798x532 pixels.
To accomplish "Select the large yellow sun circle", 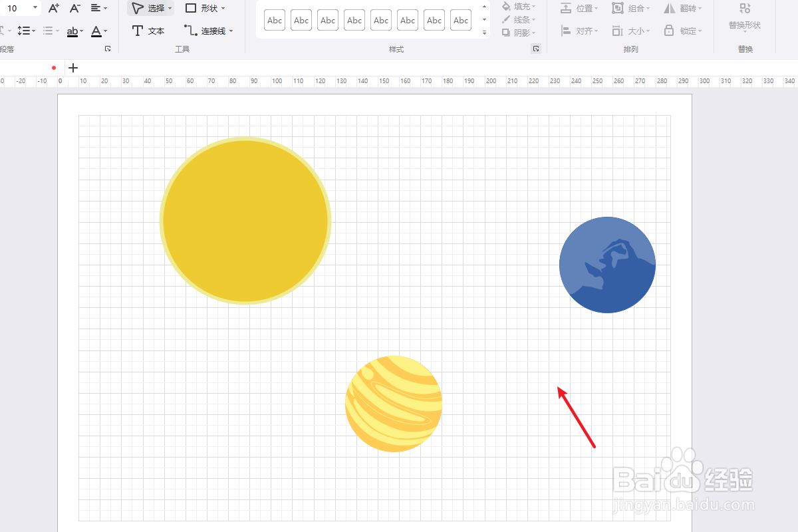I will [245, 221].
